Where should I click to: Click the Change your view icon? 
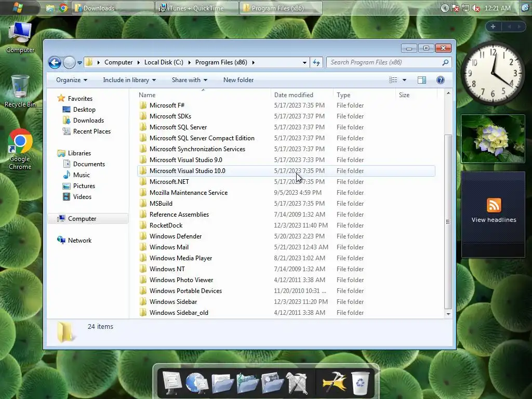click(393, 80)
